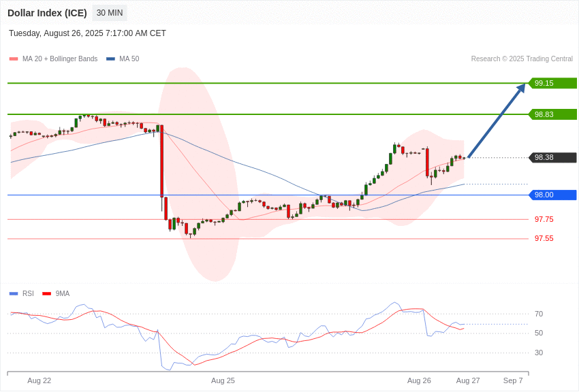579x392 pixels.
Task: Click the MA 20 + Bollinger Bands label
Action: [60, 59]
